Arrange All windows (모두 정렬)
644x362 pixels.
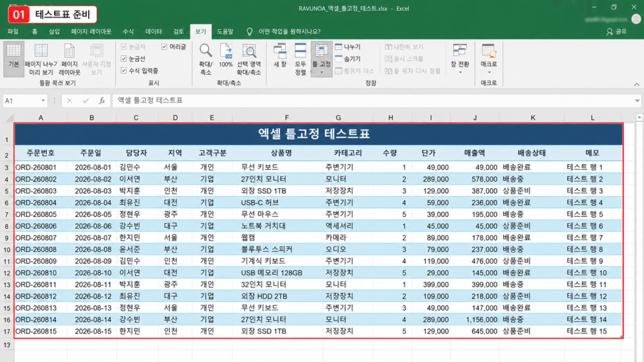pyautogui.click(x=300, y=58)
